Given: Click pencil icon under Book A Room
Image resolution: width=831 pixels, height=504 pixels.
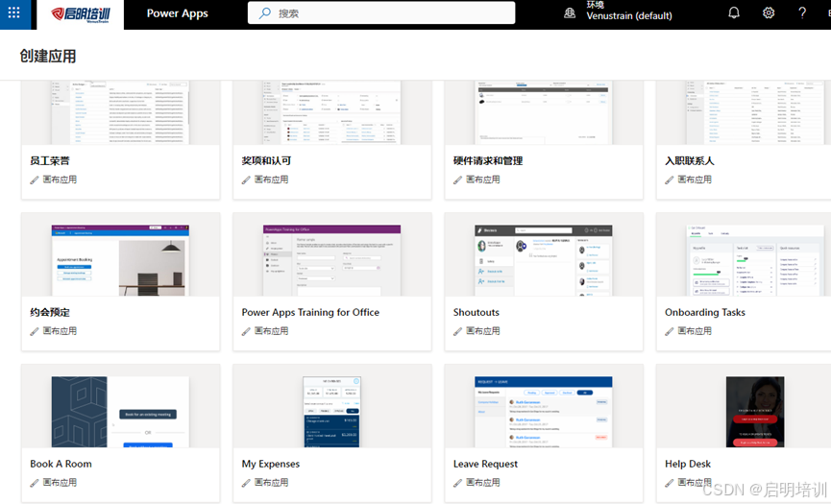Looking at the screenshot, I should 35,483.
